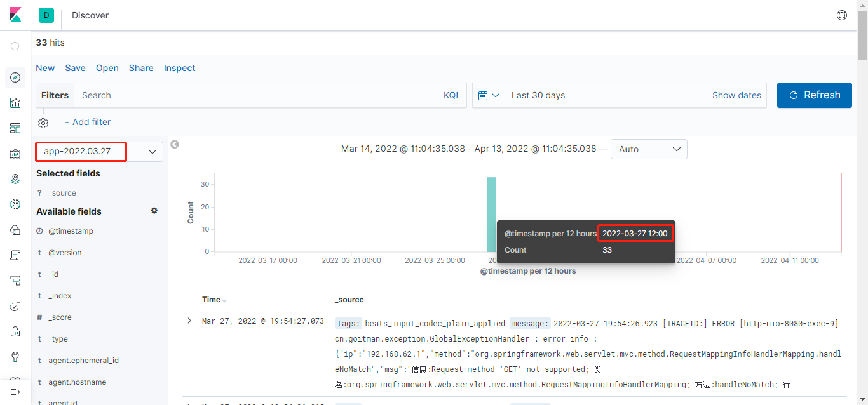Open Uptime icon in sidebar
Image resolution: width=868 pixels, height=405 pixels.
coord(15,306)
